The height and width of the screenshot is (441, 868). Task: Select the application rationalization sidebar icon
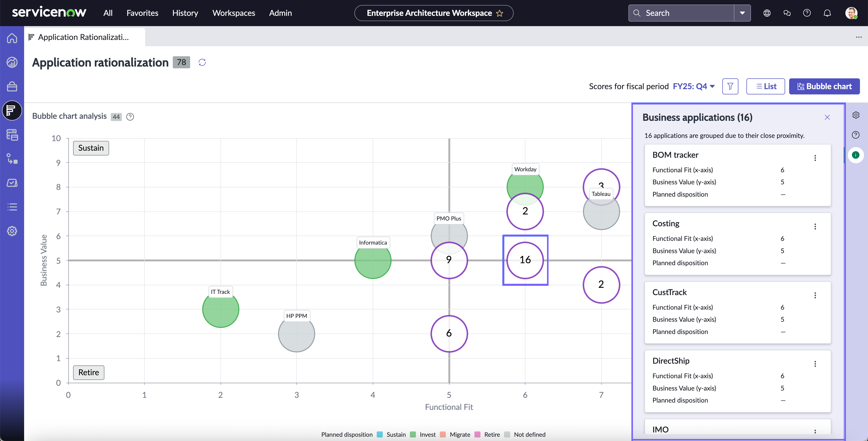12,111
